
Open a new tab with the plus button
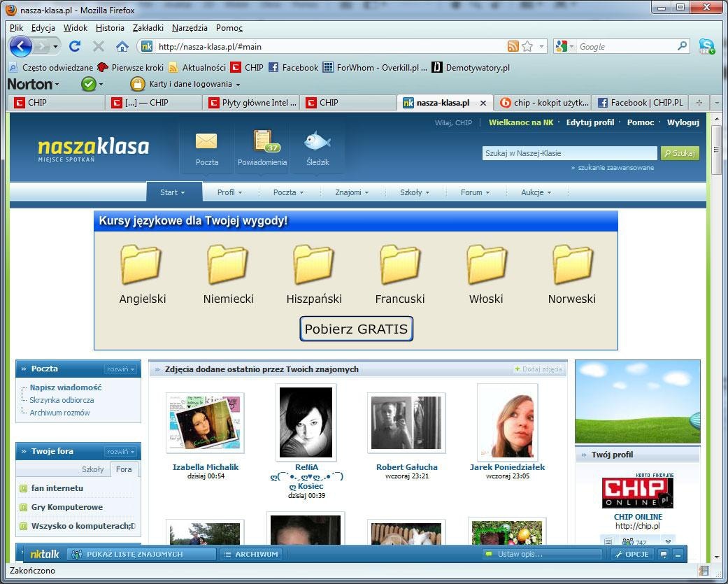[x=699, y=103]
